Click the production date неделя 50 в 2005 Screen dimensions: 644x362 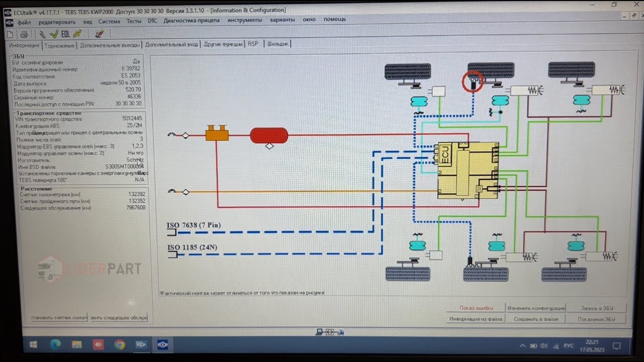click(x=120, y=82)
